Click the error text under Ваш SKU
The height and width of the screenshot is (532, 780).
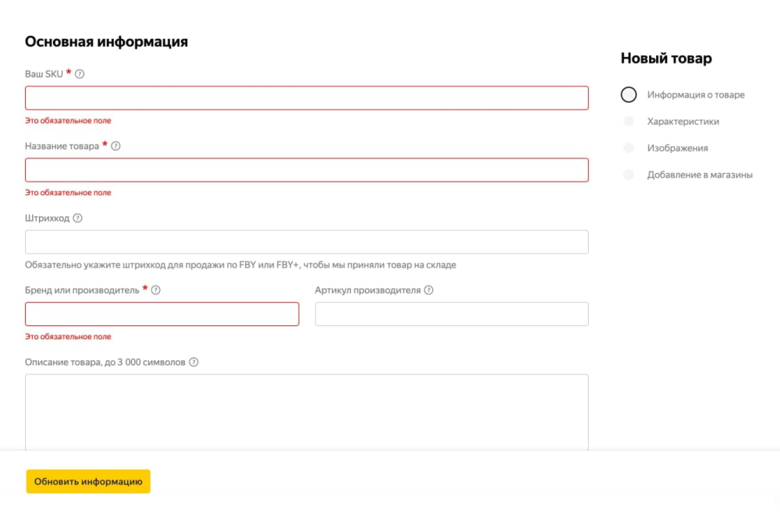click(68, 120)
